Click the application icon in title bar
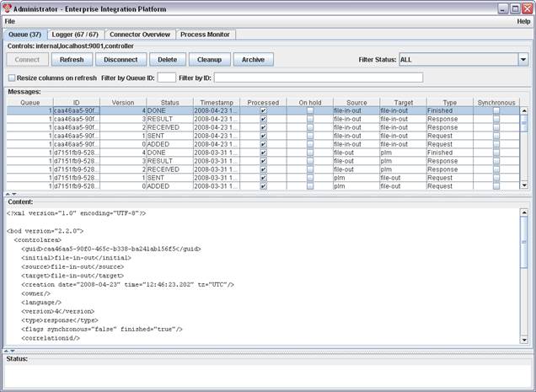 click(x=7, y=8)
